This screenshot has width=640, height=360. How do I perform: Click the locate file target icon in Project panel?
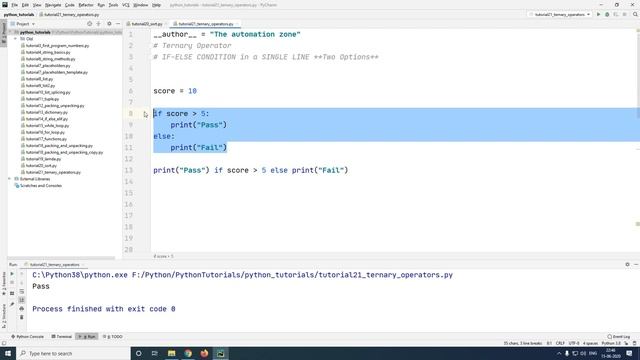pos(89,24)
